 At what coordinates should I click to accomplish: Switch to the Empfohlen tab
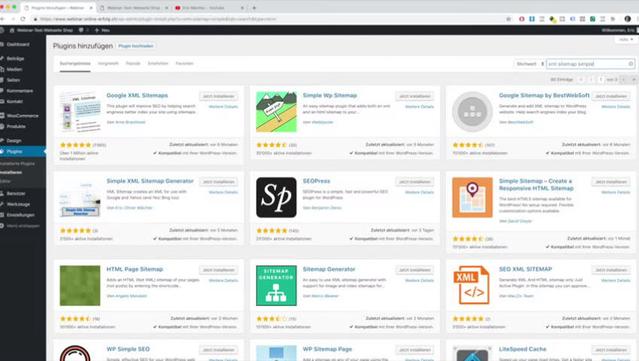click(158, 64)
